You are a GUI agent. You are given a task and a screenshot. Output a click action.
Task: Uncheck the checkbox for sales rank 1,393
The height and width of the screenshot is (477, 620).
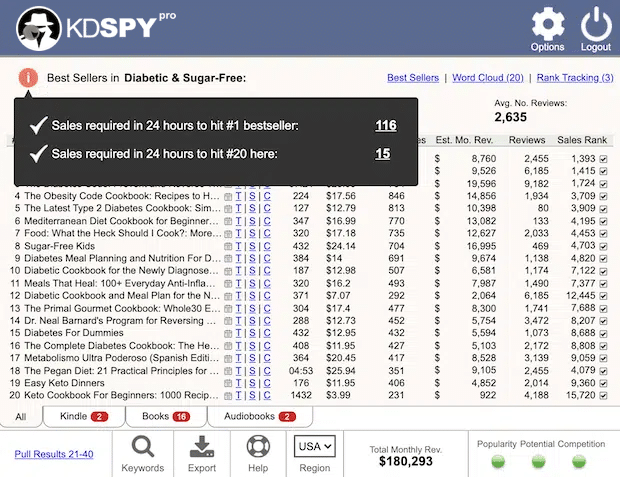click(x=603, y=159)
